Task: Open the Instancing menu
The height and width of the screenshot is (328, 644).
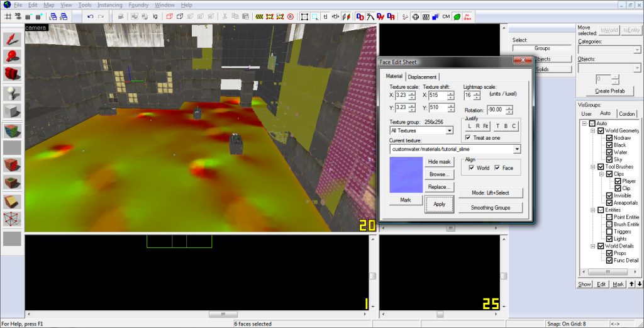Action: click(x=109, y=5)
